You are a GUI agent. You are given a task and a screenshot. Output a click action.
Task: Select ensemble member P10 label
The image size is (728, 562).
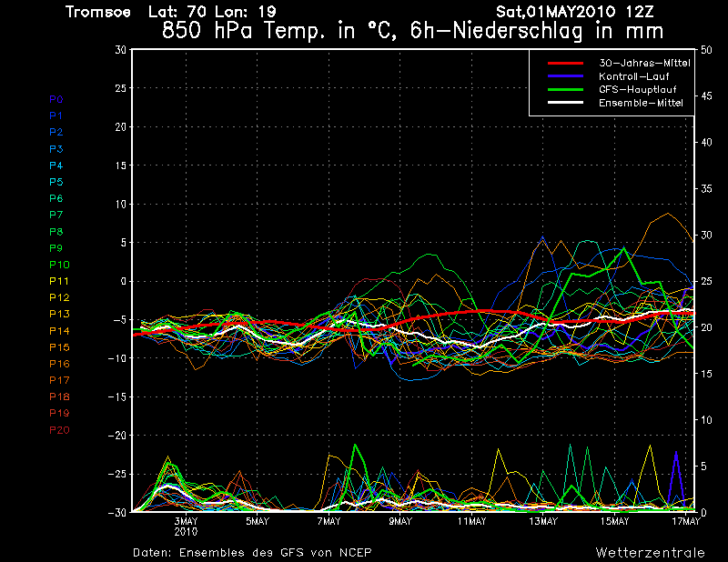[x=58, y=265]
